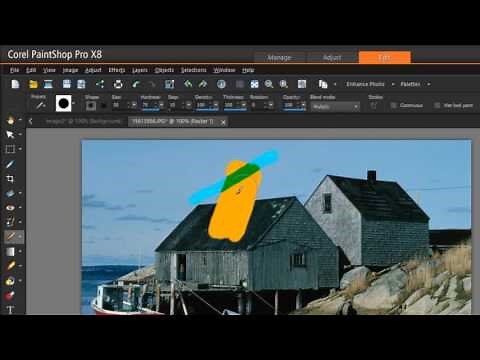
Task: Expand the Paint Brush tool flyout arrow
Action: (x=20, y=236)
